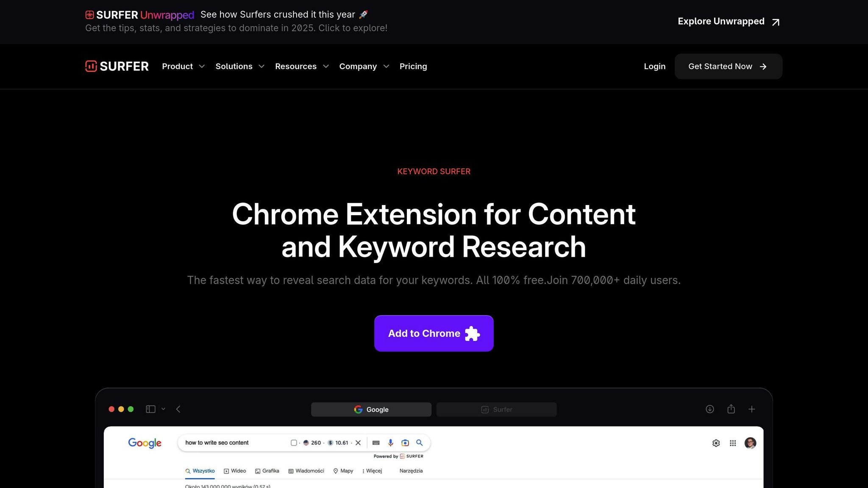Select the Wideo search tab
The image size is (868, 488).
click(x=235, y=471)
